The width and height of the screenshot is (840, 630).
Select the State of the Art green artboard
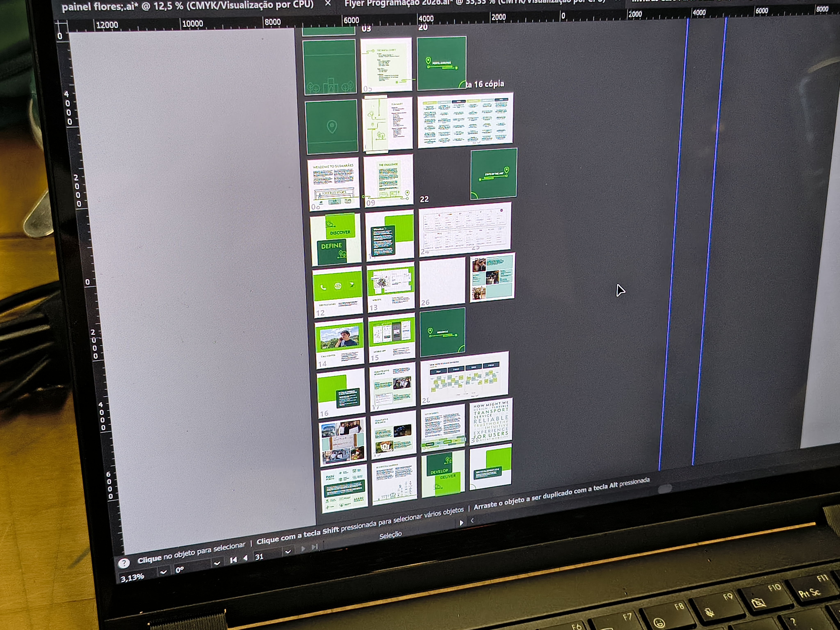[x=494, y=173]
